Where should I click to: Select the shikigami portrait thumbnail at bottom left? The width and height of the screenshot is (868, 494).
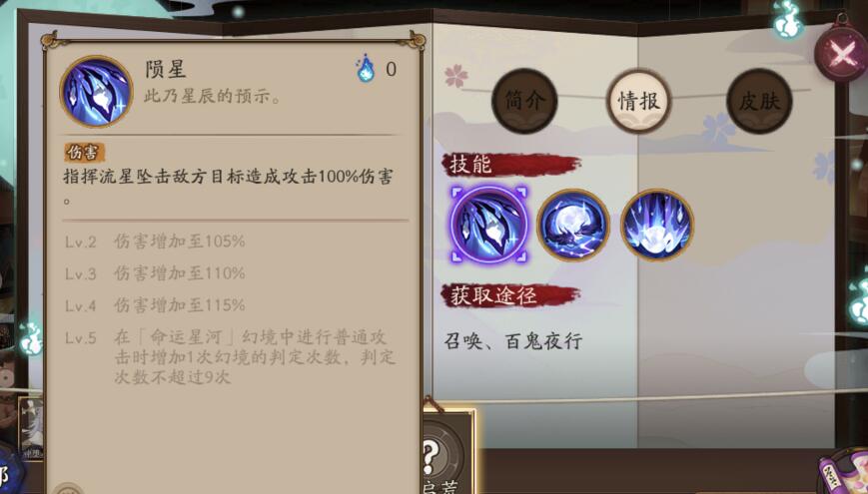tap(30, 429)
